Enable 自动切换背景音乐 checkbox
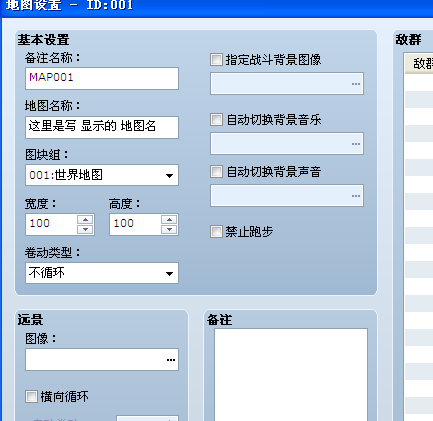Image resolution: width=433 pixels, height=421 pixels. point(216,120)
